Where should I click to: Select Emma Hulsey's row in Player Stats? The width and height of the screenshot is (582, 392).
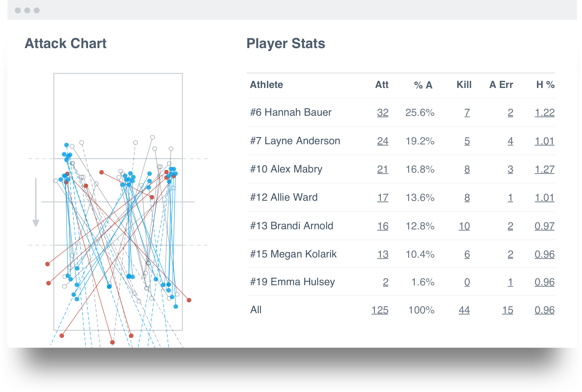click(x=293, y=282)
